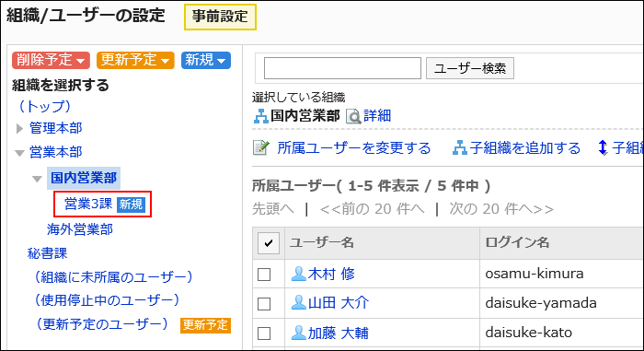Select 秘書課 organization
644x351 pixels.
point(47,253)
